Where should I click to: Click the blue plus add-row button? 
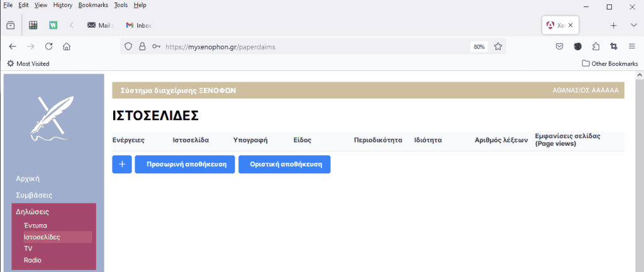point(121,164)
